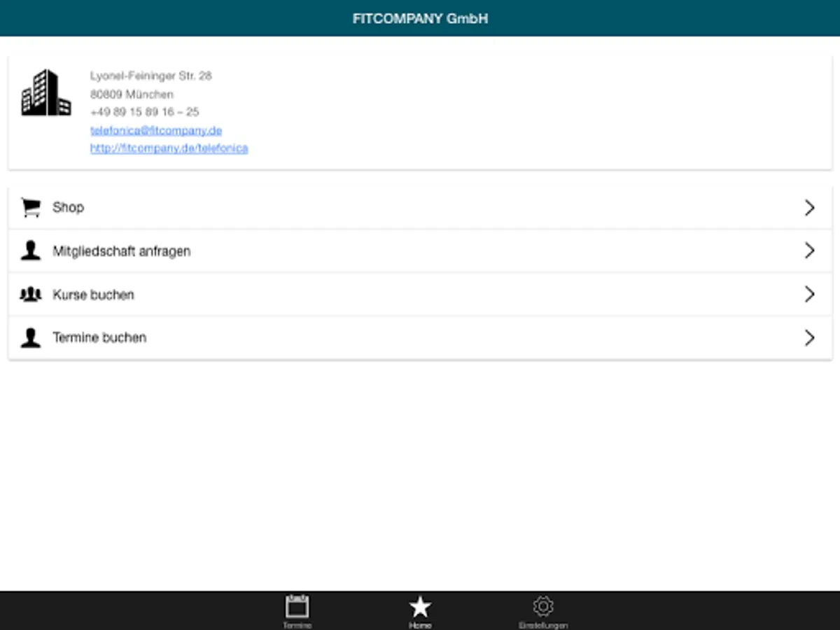The image size is (840, 630).
Task: Open the fitcompany.de/telefonica website link
Action: [x=169, y=148]
